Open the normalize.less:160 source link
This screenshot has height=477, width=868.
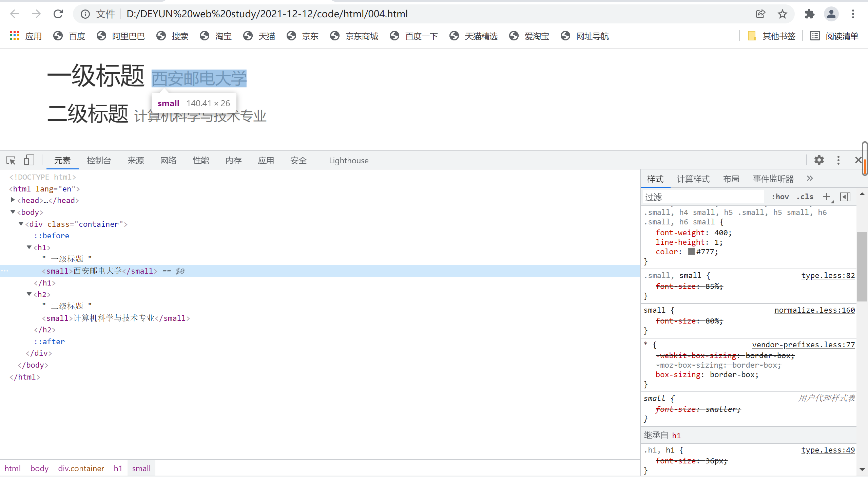click(814, 310)
